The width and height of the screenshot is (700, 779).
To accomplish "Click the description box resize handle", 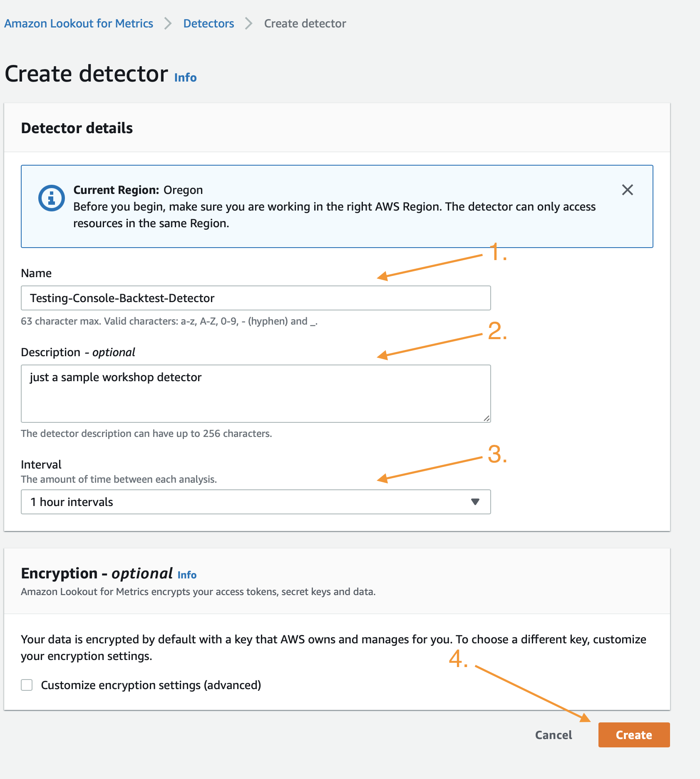I will coord(487,418).
